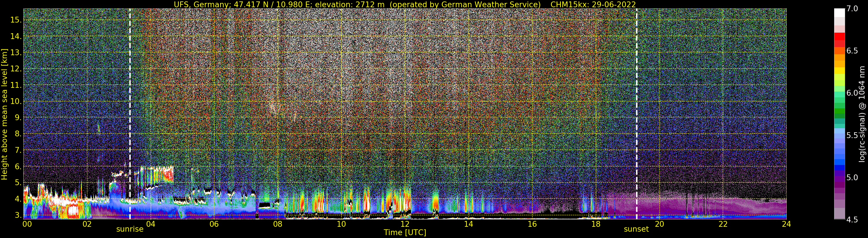This screenshot has width=868, height=238.
Task: Click the '04' time axis tick label
Action: pyautogui.click(x=150, y=224)
